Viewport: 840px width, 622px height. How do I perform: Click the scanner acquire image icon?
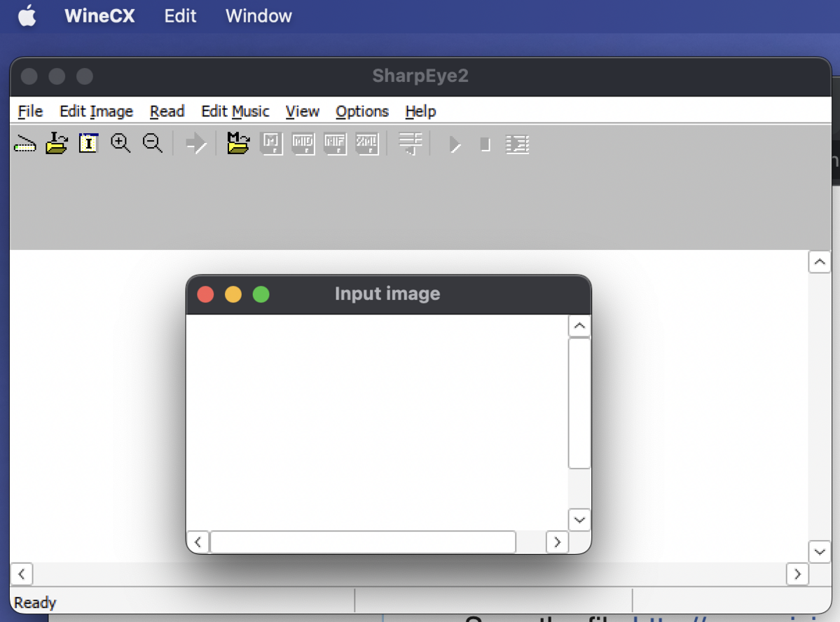point(25,144)
